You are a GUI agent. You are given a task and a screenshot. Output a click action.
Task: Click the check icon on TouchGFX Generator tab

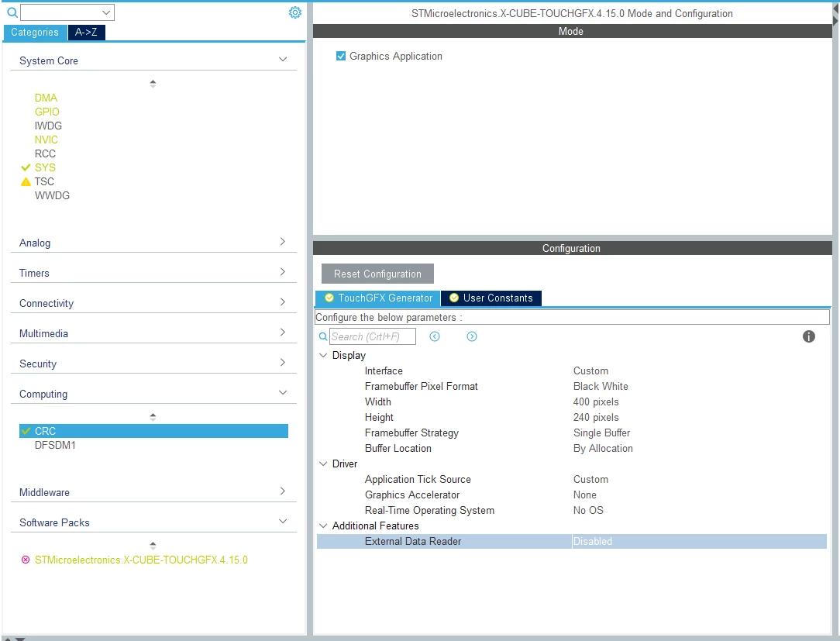329,298
